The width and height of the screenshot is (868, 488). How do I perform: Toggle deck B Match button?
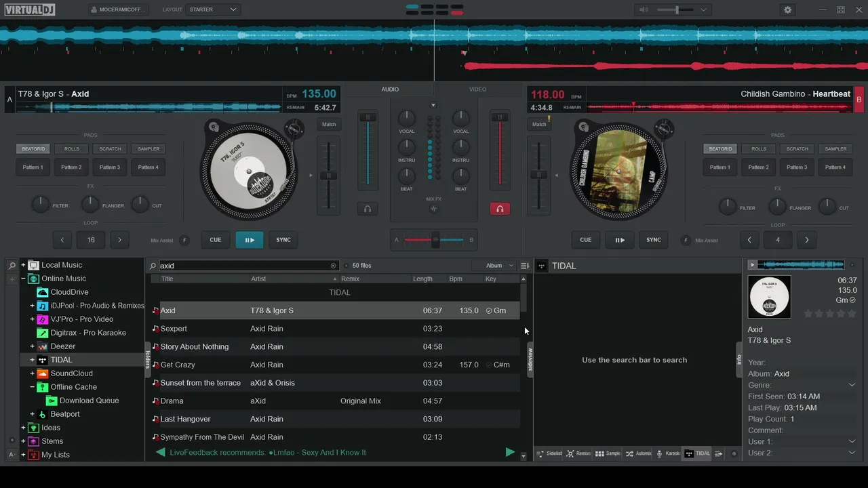pyautogui.click(x=539, y=125)
